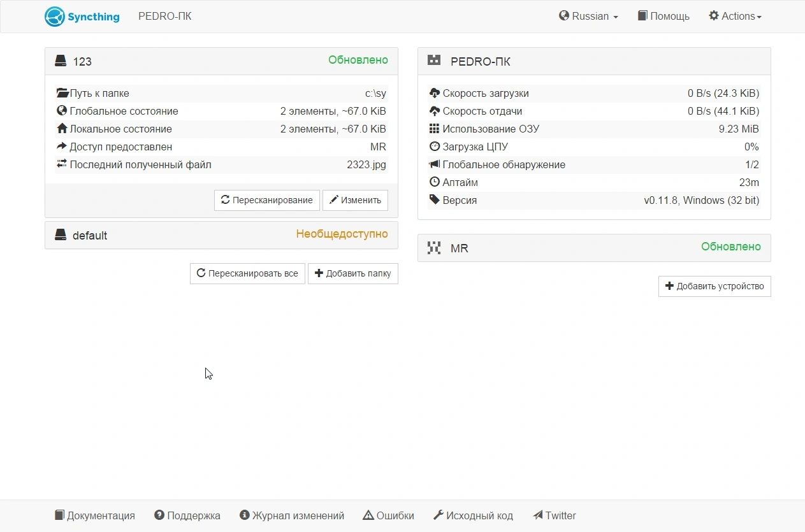
Task: Click the PEDRO-ПК device identicon
Action: tap(434, 61)
